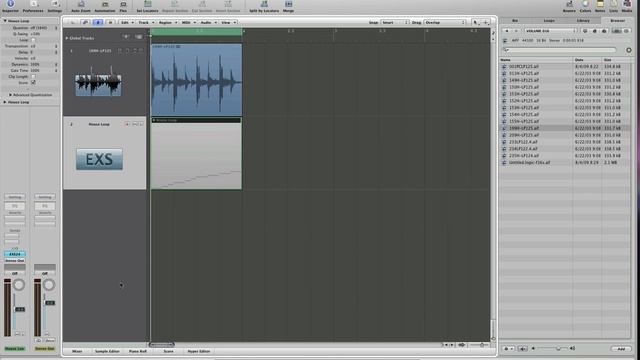Switch to the Loops tab in media area
This screenshot has height=360, width=640.
[549, 20]
